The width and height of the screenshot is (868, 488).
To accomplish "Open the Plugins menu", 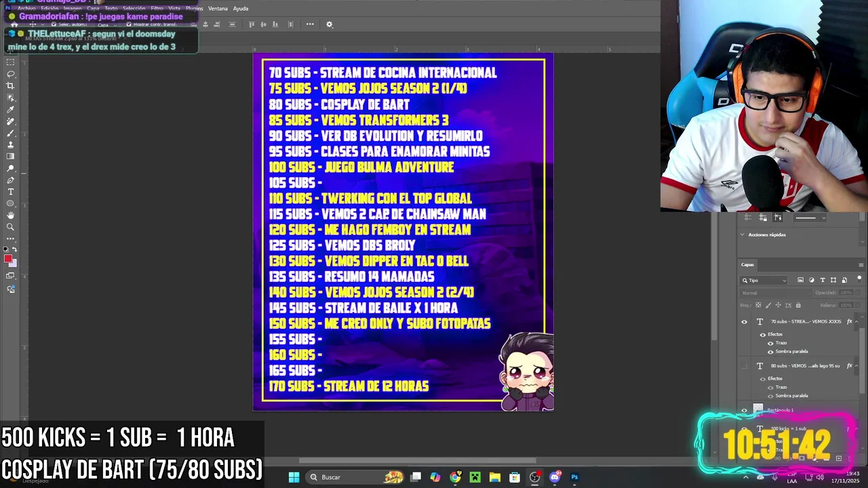I will [x=194, y=9].
